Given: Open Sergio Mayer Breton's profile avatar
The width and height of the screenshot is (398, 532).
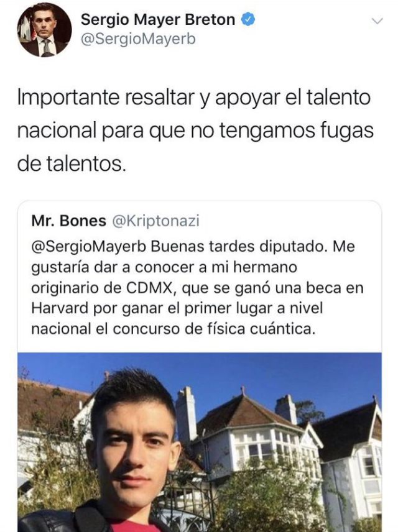Looking at the screenshot, I should click(x=45, y=30).
